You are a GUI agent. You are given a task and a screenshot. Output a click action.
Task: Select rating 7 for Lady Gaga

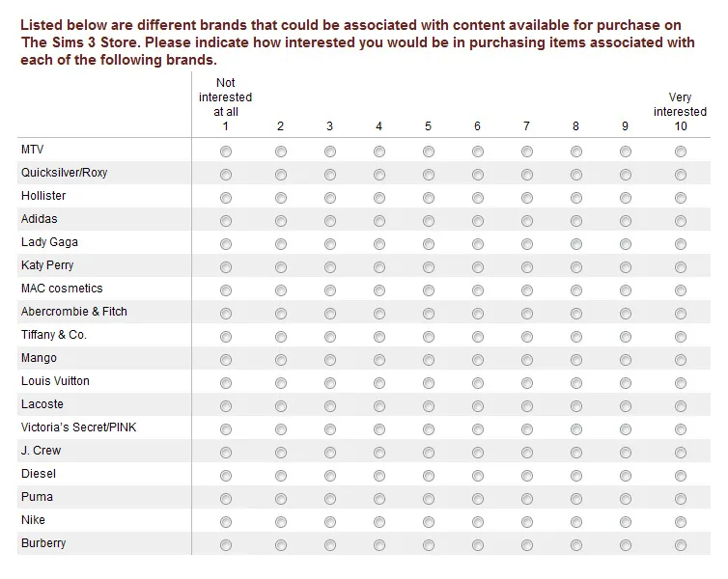click(527, 244)
